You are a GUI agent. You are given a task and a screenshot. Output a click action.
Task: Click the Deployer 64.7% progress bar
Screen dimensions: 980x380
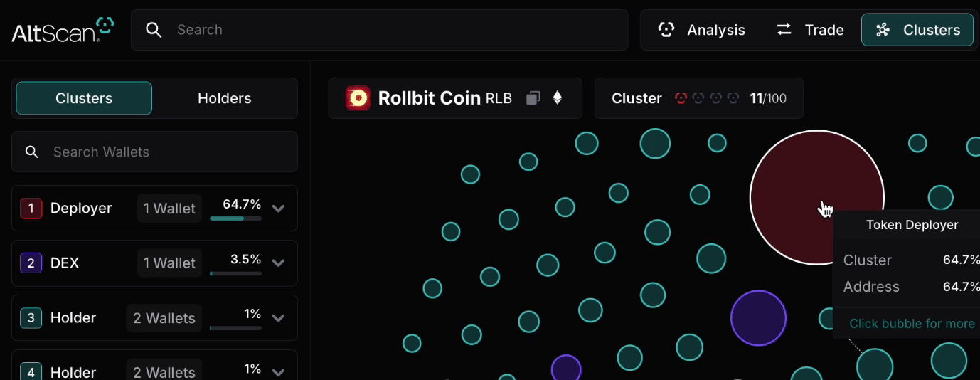click(x=235, y=218)
